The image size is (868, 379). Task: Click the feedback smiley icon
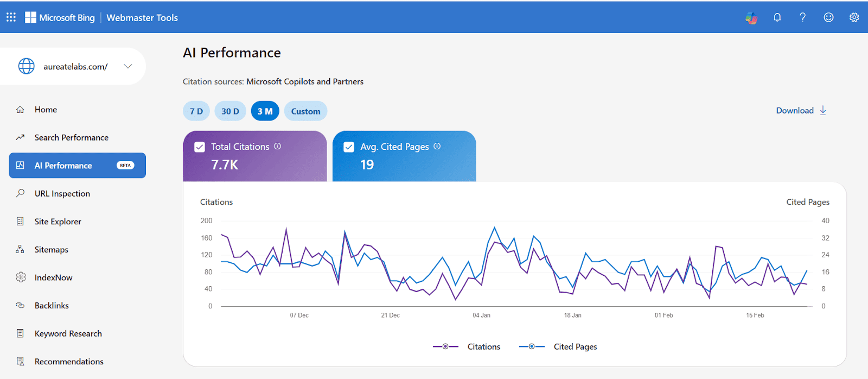pyautogui.click(x=828, y=17)
